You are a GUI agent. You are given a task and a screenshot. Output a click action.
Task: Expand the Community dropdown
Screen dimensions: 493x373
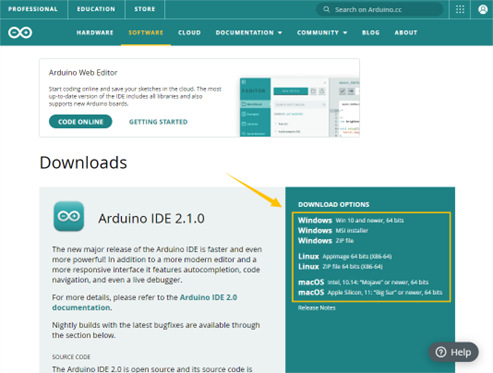322,33
